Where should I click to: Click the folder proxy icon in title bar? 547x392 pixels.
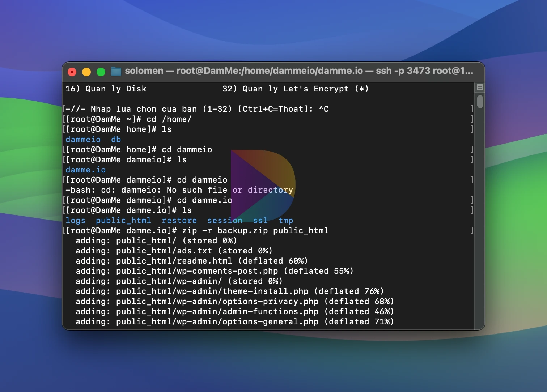[116, 71]
